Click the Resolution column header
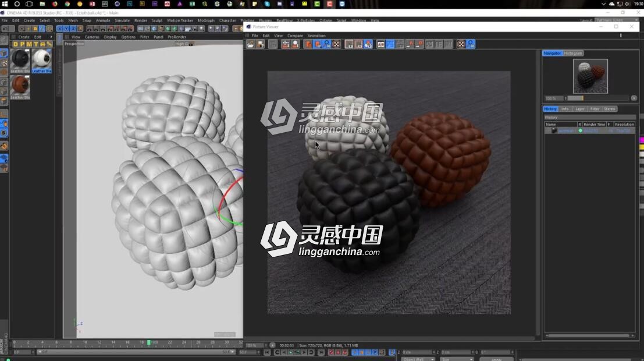 (624, 124)
